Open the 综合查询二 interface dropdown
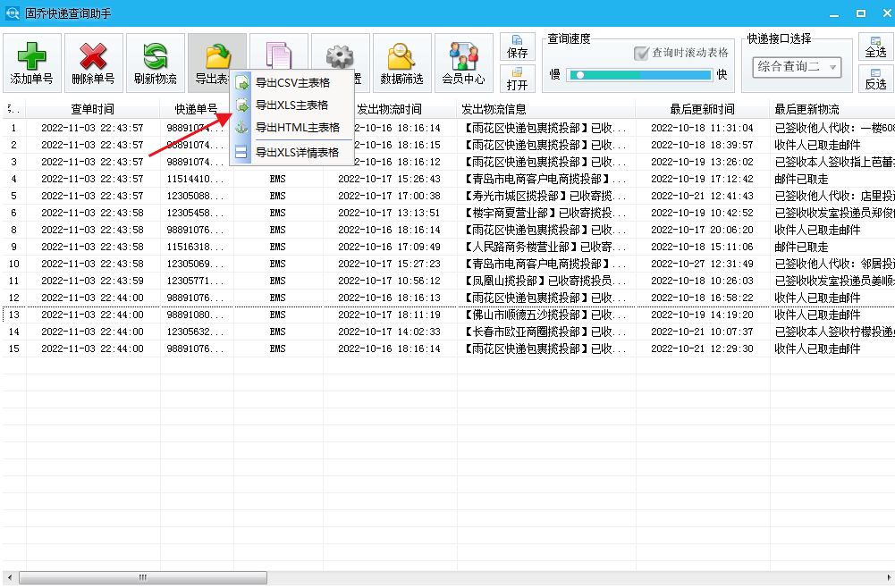Viewport: 895px width, 588px height. click(x=796, y=66)
